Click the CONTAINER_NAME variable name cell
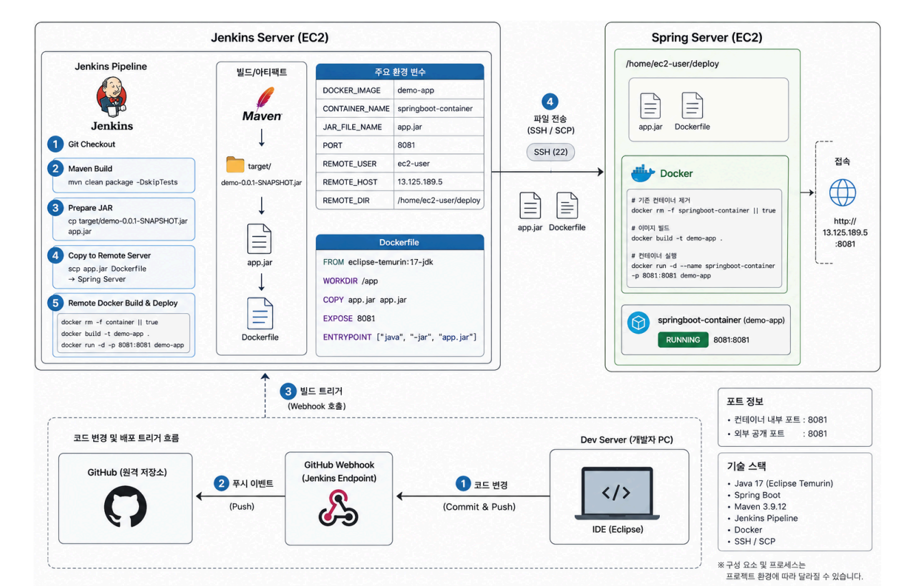Image resolution: width=901 pixels, height=588 pixels. coord(354,108)
